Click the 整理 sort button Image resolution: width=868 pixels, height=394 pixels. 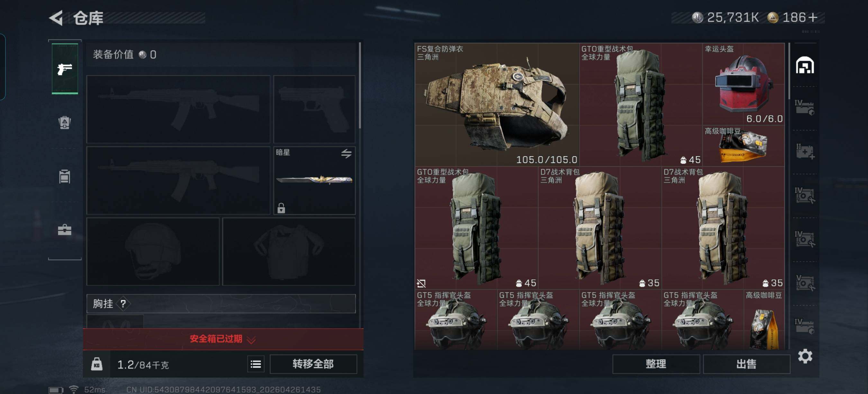656,364
